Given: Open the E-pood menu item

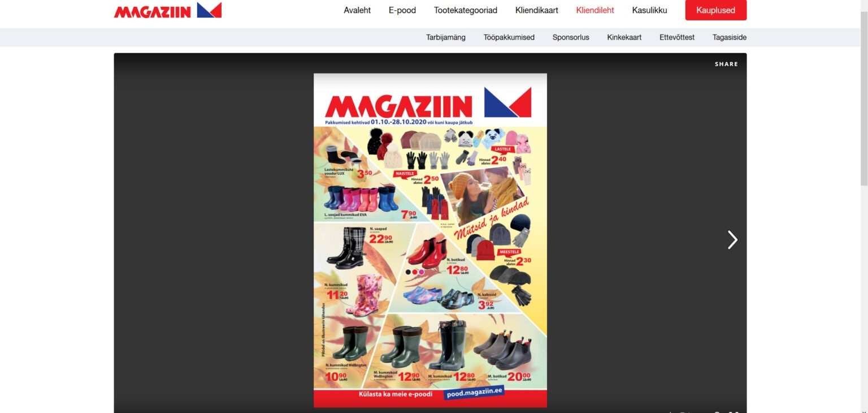Looking at the screenshot, I should pos(402,10).
